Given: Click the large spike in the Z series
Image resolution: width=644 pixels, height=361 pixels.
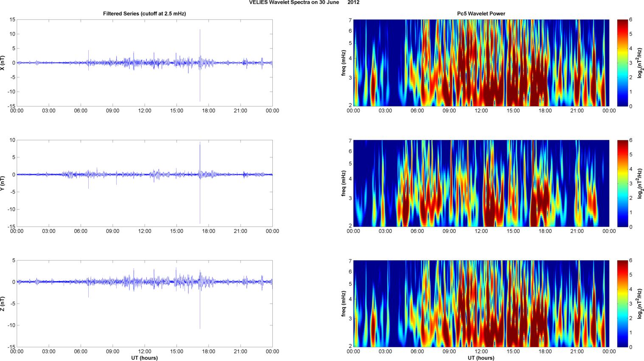Looking at the screenshot, I should point(200,299).
